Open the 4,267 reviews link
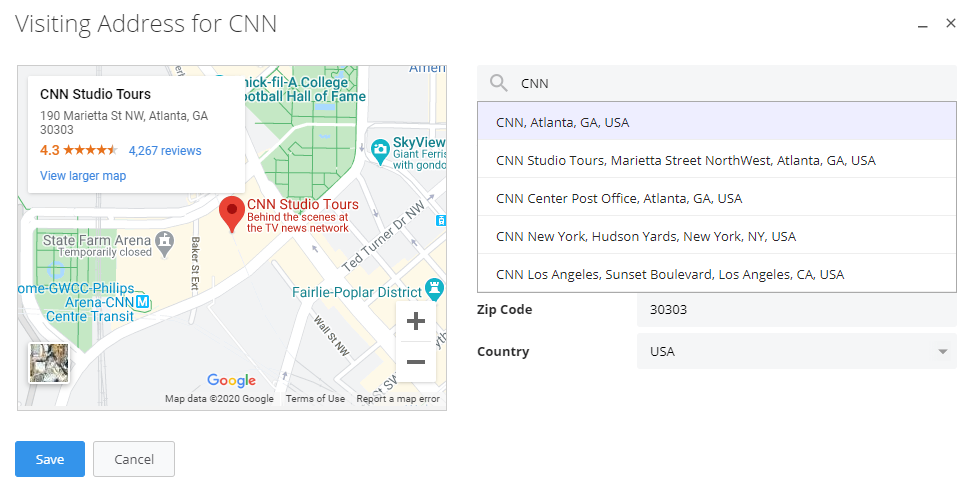This screenshot has height=491, width=974. tap(165, 150)
